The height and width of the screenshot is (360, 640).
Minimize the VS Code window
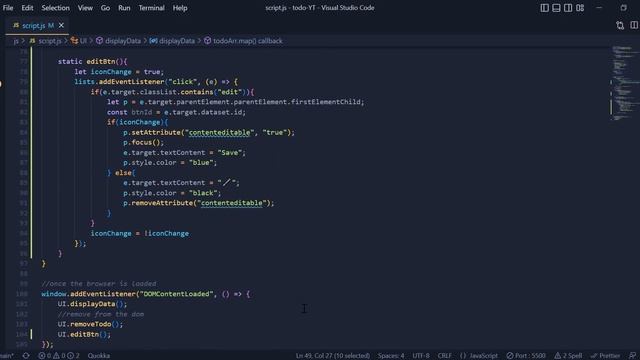[x=599, y=8]
